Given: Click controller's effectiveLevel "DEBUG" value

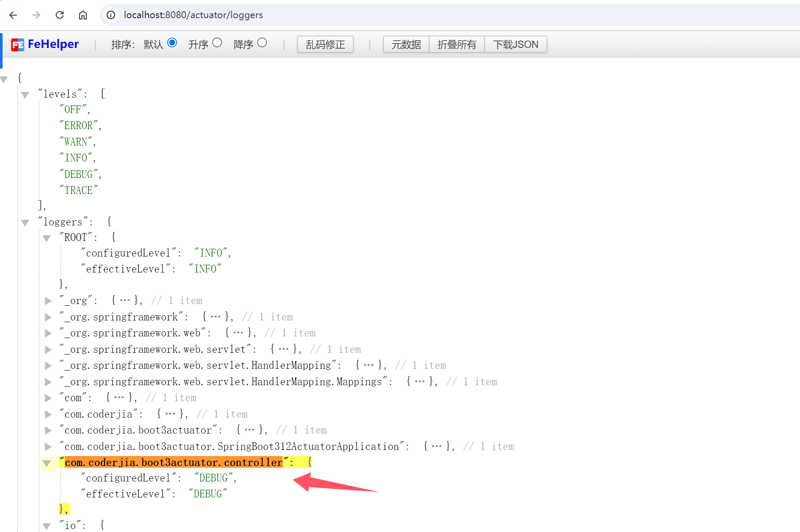Looking at the screenshot, I should pyautogui.click(x=208, y=494).
